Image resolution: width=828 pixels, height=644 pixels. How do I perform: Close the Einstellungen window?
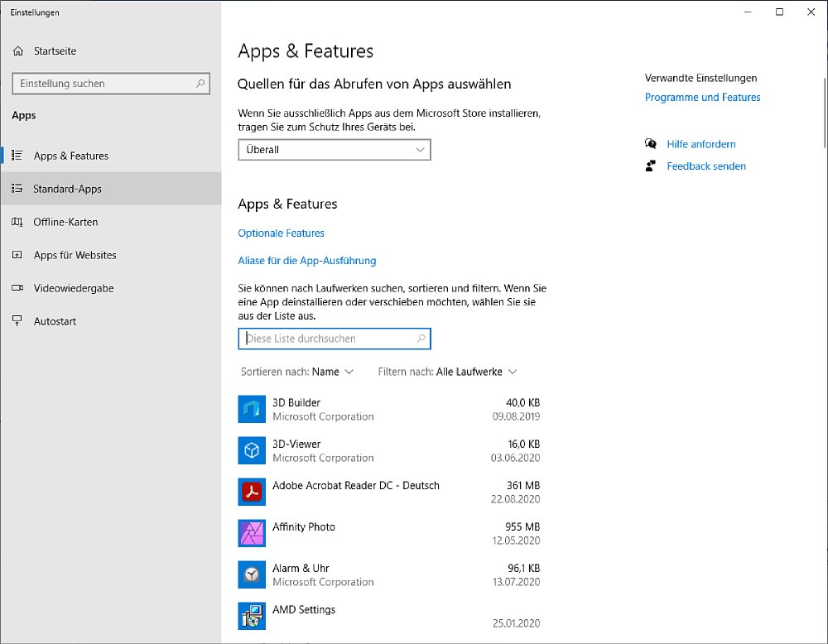[811, 12]
